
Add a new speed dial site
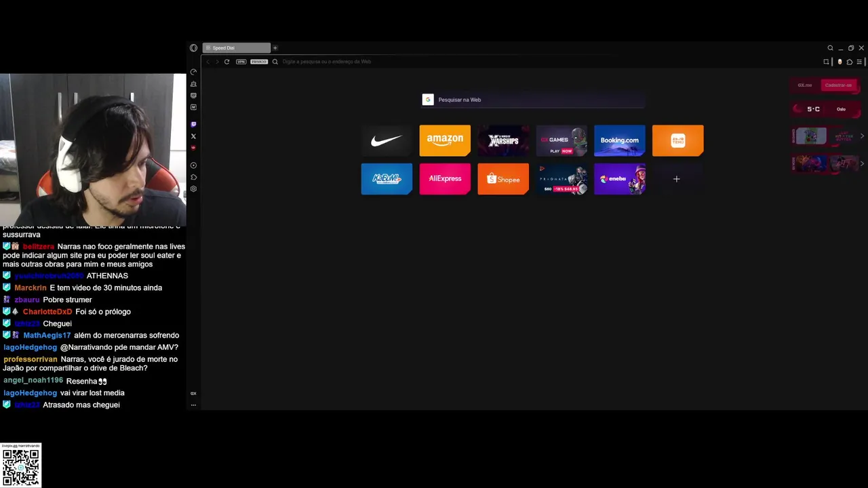(676, 179)
